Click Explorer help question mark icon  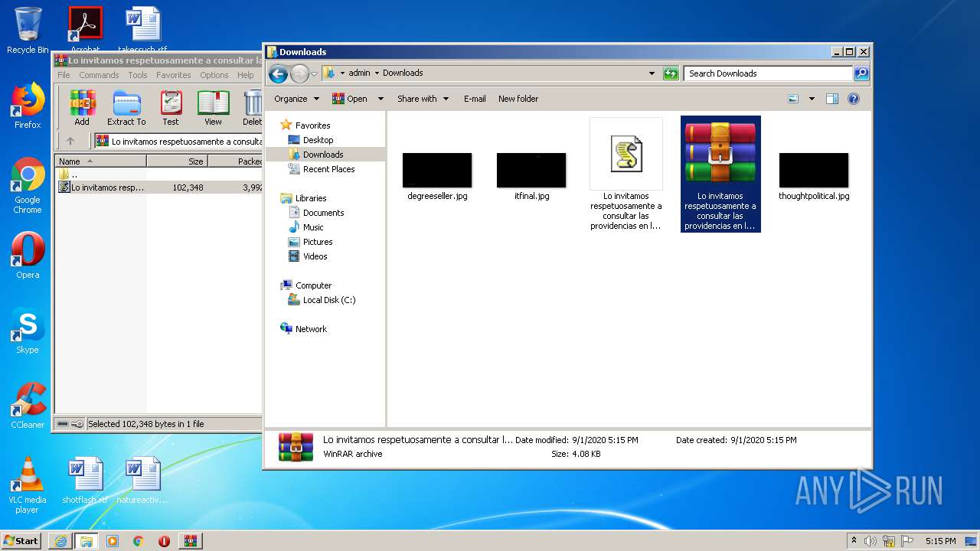[x=854, y=99]
